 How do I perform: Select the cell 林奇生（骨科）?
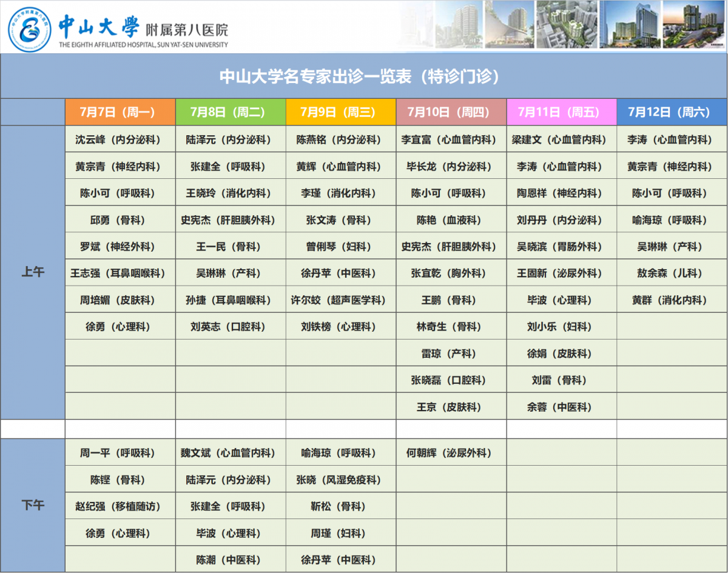(x=451, y=326)
